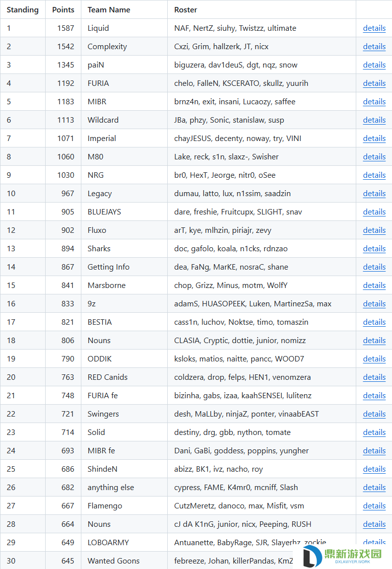Click the 1542 points value
This screenshot has height=569, width=392.
tap(65, 47)
